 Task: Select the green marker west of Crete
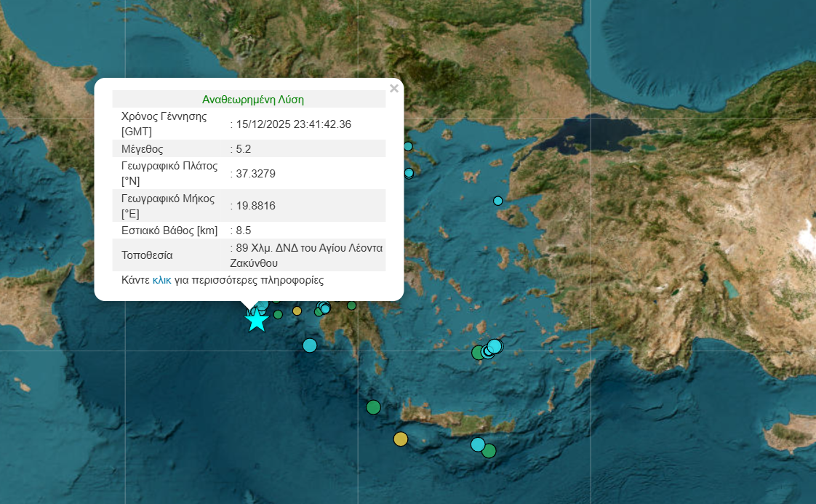pyautogui.click(x=373, y=407)
